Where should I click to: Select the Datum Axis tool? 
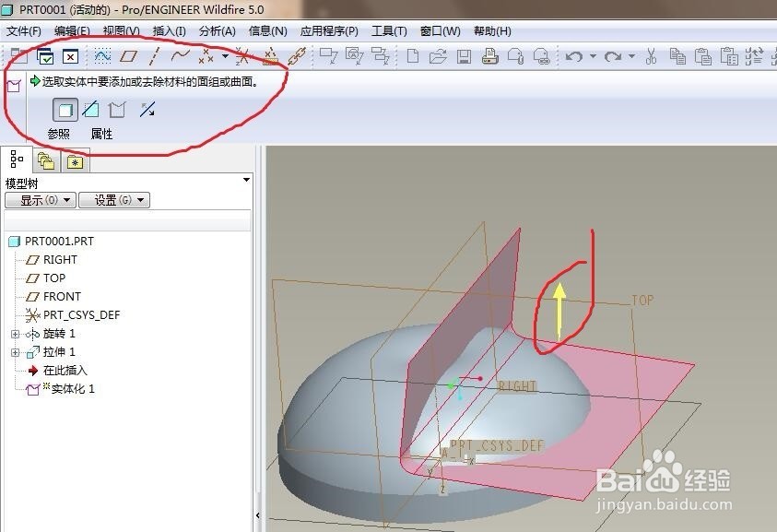[x=154, y=56]
